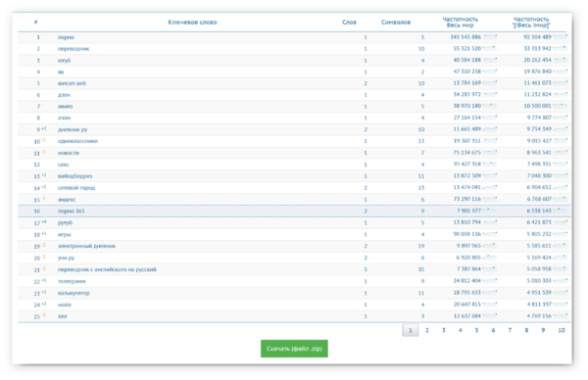
Task: Sort by the Ключевое слово column header
Action: click(x=192, y=23)
